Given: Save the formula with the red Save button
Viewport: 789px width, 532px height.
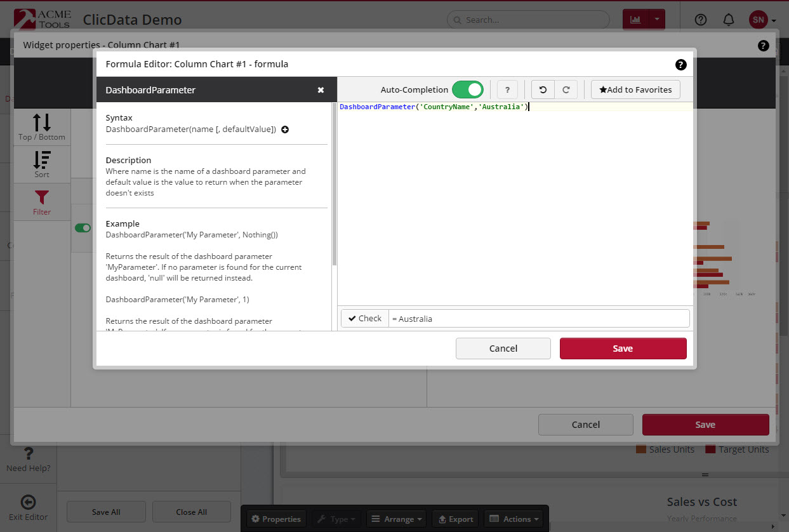Looking at the screenshot, I should pos(623,348).
